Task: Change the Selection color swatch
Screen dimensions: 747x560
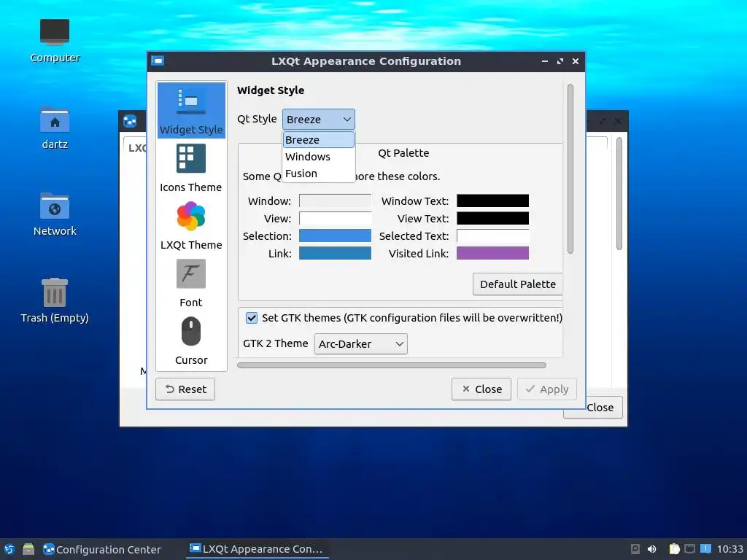Action: 335,236
